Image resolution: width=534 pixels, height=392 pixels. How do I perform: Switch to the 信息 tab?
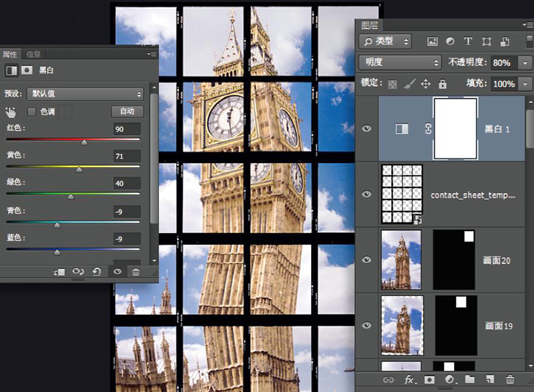tap(33, 54)
